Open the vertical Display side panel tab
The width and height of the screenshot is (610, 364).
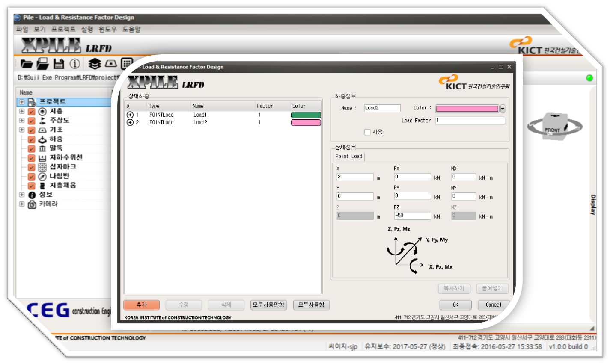[x=593, y=204]
